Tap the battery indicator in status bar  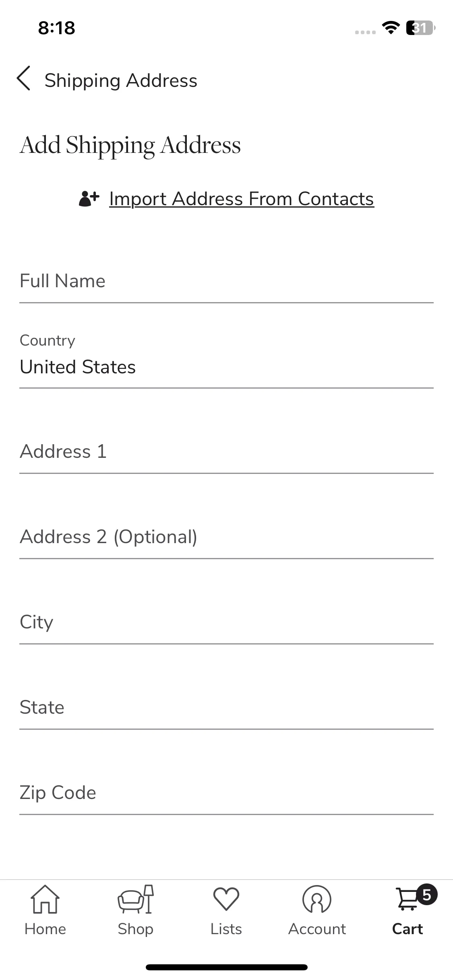click(x=421, y=28)
